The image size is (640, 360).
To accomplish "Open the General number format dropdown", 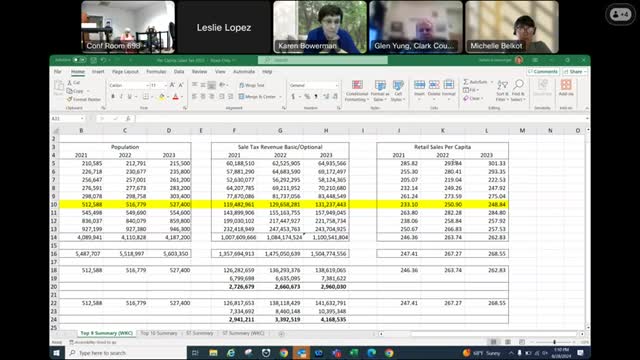I will click(x=337, y=85).
